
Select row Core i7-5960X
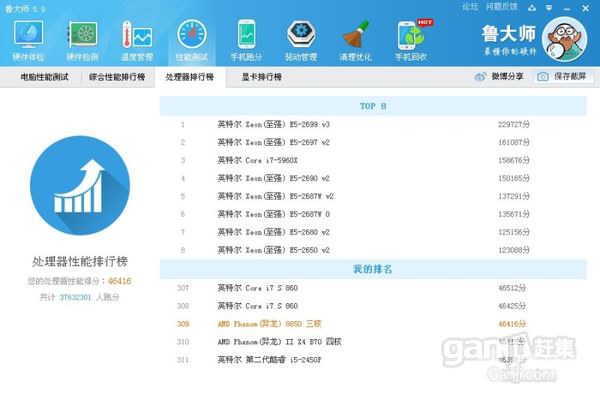point(373,160)
